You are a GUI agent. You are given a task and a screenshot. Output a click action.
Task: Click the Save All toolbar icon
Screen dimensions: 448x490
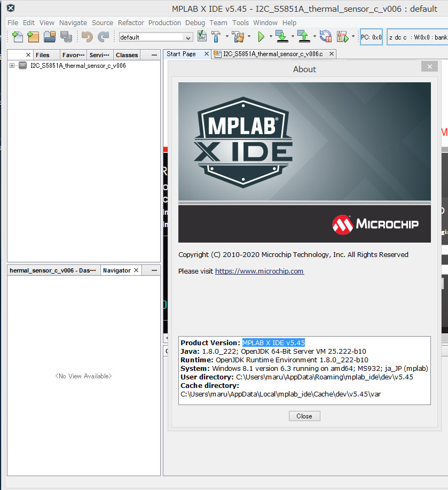pyautogui.click(x=66, y=37)
